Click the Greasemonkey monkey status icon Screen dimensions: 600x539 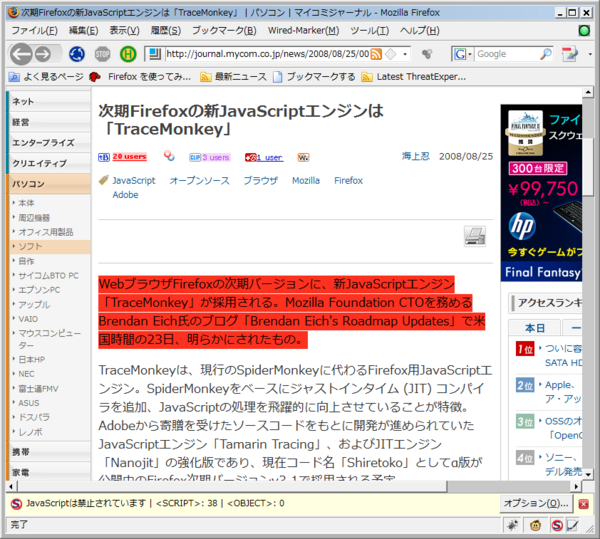tap(535, 525)
